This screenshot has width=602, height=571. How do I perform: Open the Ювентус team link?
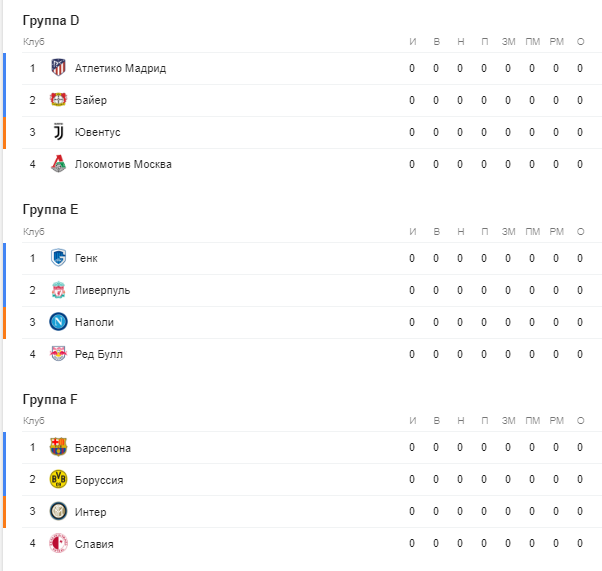pyautogui.click(x=98, y=132)
